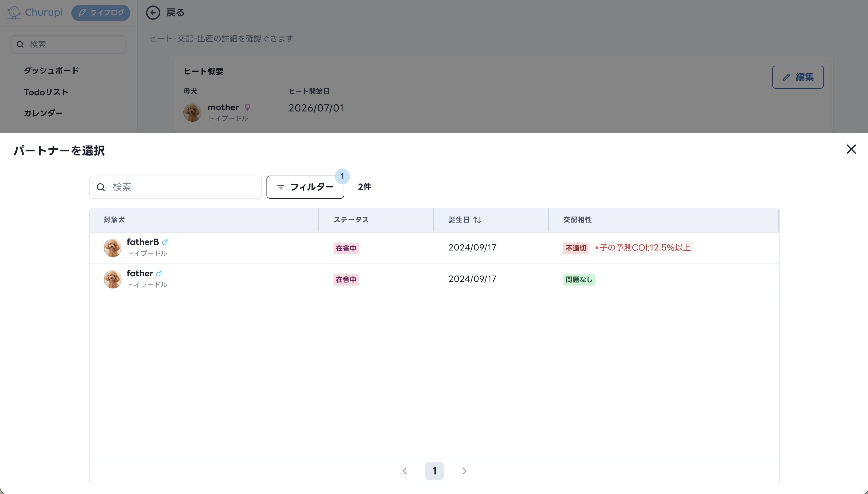Screen dimensions: 868x494
Task: Click the female symbol next to mother
Action: 247,108
